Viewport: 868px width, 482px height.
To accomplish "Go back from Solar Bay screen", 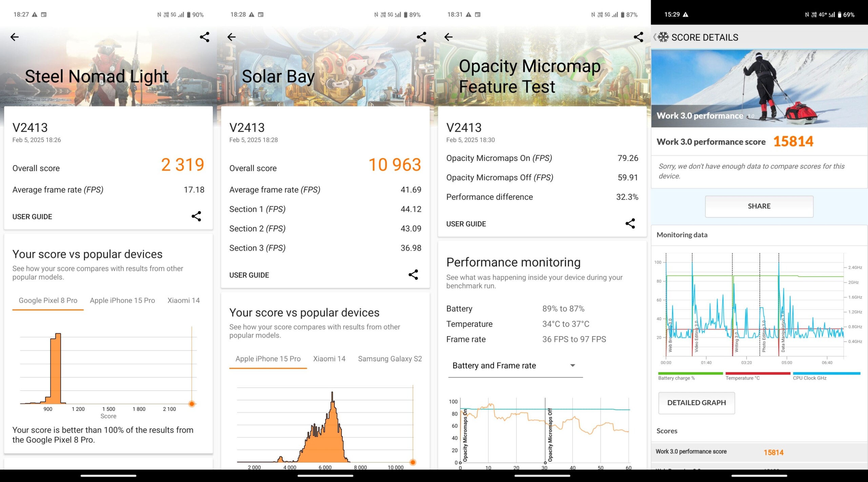I will click(232, 37).
